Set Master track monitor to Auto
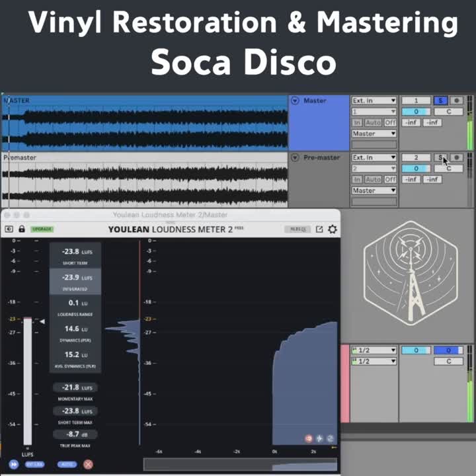The height and width of the screenshot is (476, 476). pyautogui.click(x=373, y=122)
